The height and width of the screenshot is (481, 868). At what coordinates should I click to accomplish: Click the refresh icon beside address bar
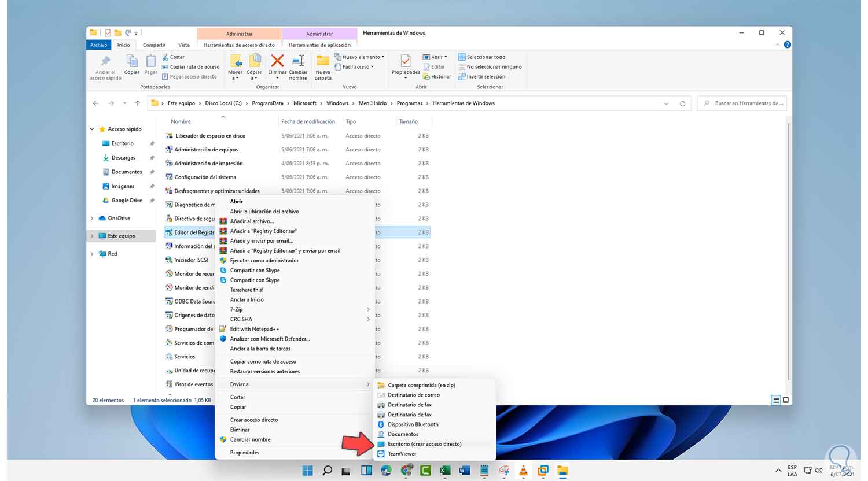(682, 103)
